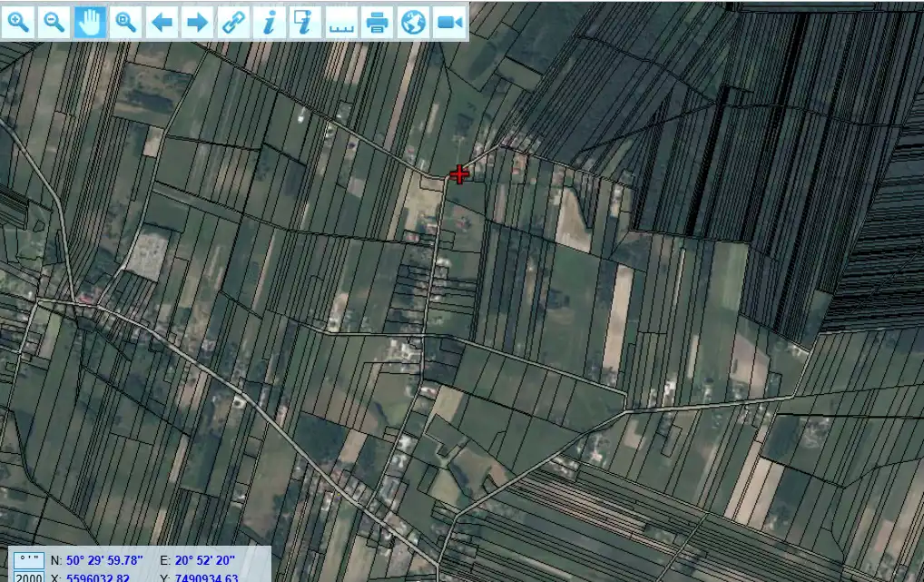The height and width of the screenshot is (582, 924).
Task: Select the area info tool with rectangle
Action: pos(305,23)
